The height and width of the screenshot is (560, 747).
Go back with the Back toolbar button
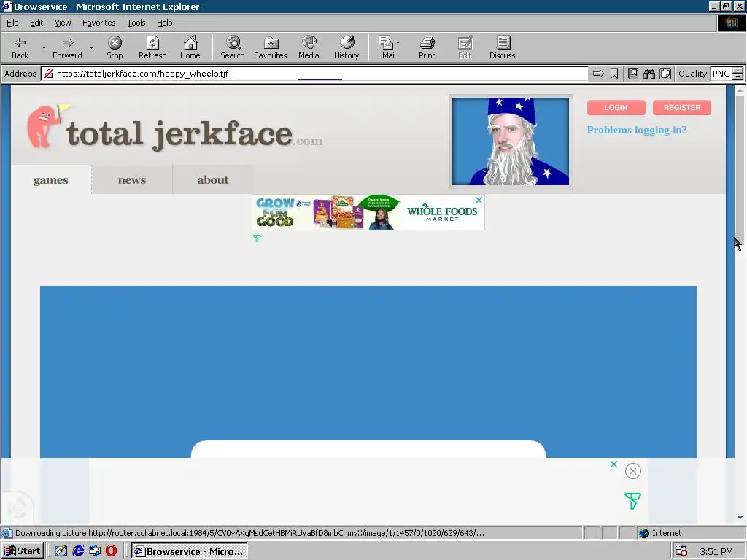(20, 47)
